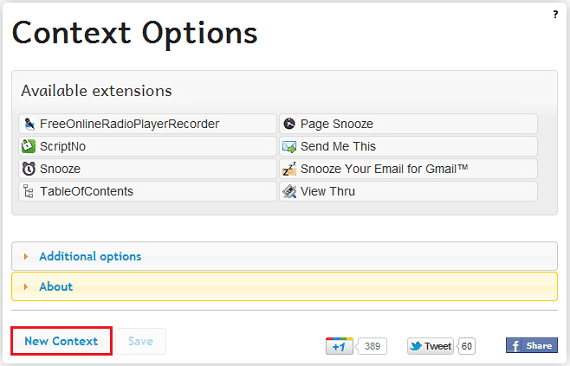Click the Snooze Your Email zzz icon
This screenshot has width=570, height=366.
289,169
